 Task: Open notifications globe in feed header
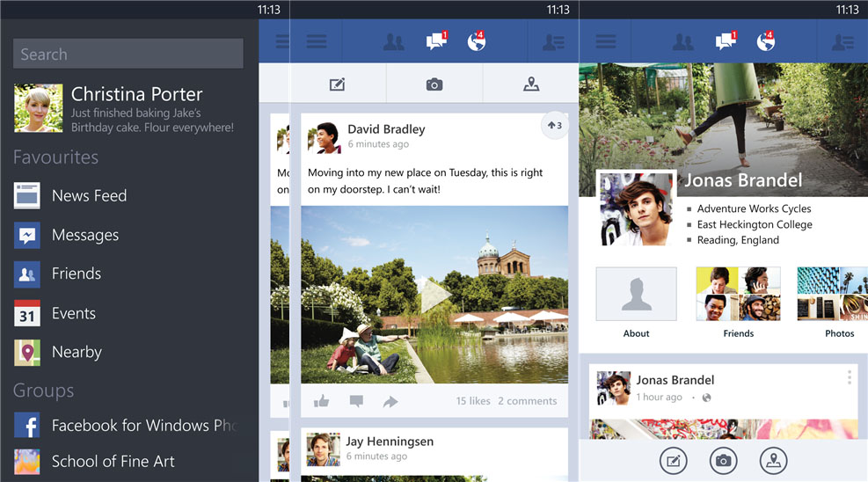click(477, 41)
